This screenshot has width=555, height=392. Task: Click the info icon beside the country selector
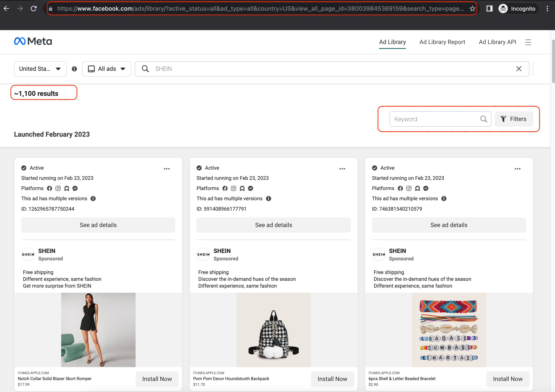[74, 69]
